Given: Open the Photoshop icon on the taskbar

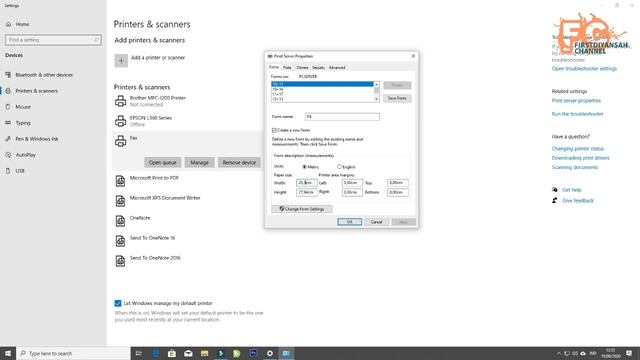Looking at the screenshot, I should 253,353.
